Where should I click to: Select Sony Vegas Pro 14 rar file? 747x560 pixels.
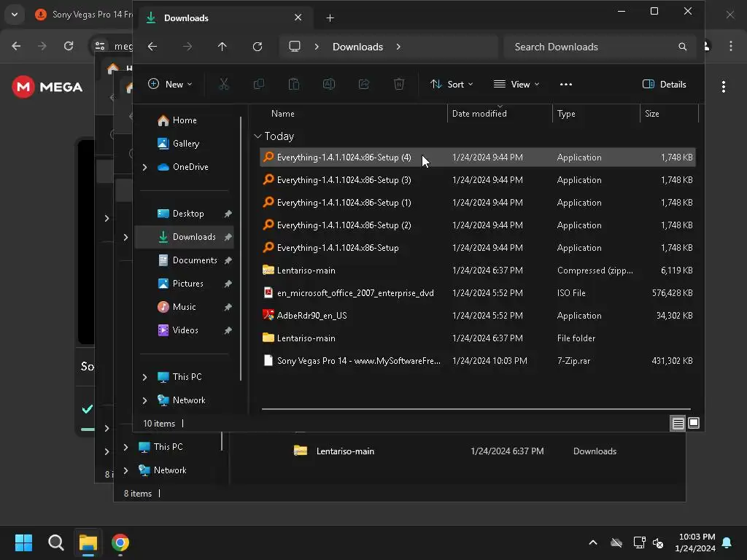pos(477,361)
